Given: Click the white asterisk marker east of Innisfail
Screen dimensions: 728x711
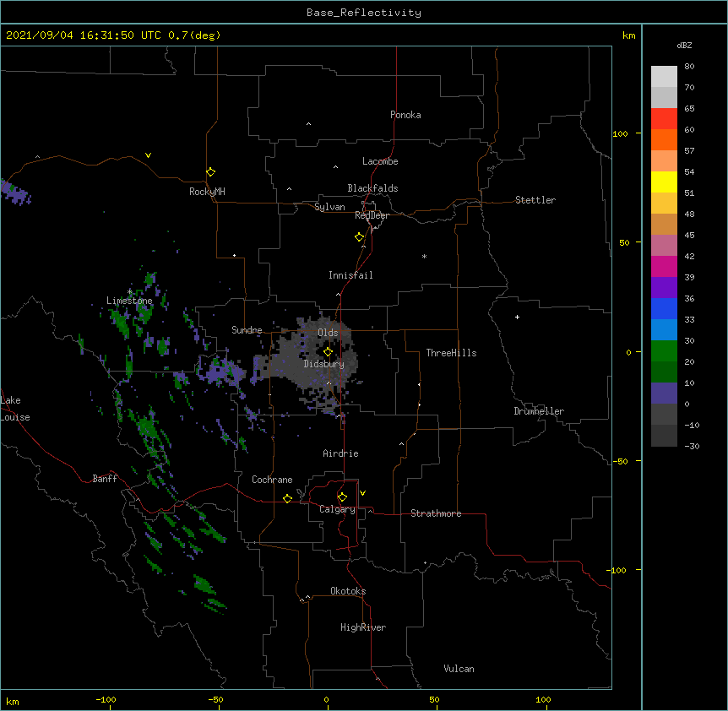Looking at the screenshot, I should click(424, 256).
